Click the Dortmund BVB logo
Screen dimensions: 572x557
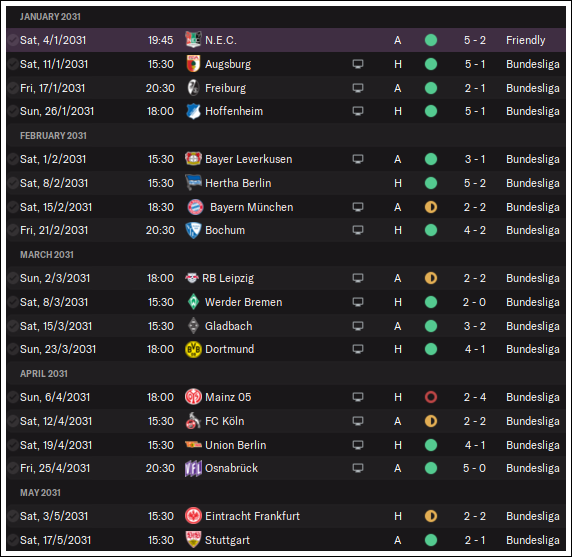193,349
